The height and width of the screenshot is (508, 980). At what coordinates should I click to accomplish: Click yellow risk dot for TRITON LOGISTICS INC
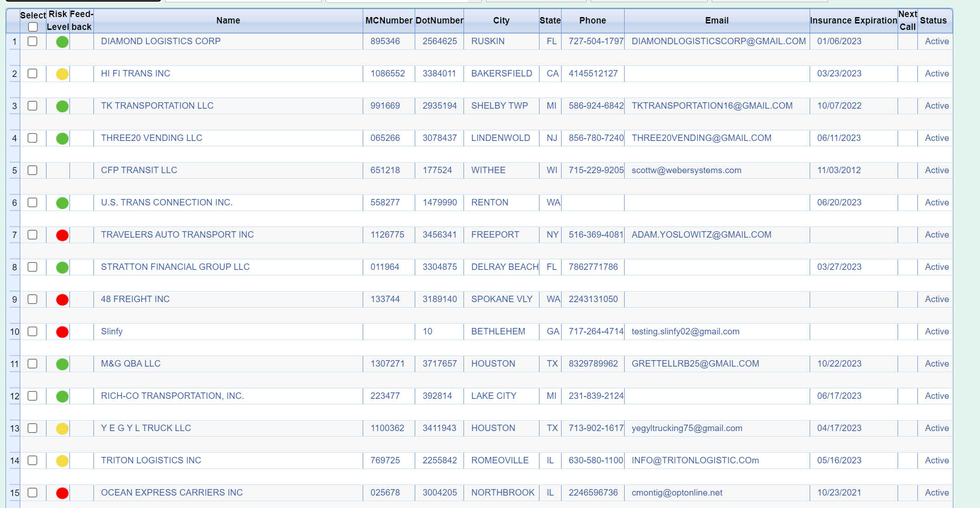pyautogui.click(x=62, y=461)
